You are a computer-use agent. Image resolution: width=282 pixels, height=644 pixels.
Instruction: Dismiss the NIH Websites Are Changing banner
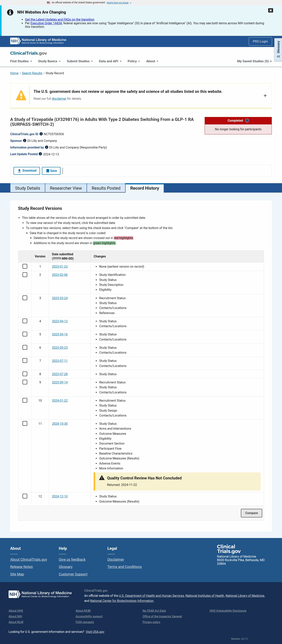[270, 10]
